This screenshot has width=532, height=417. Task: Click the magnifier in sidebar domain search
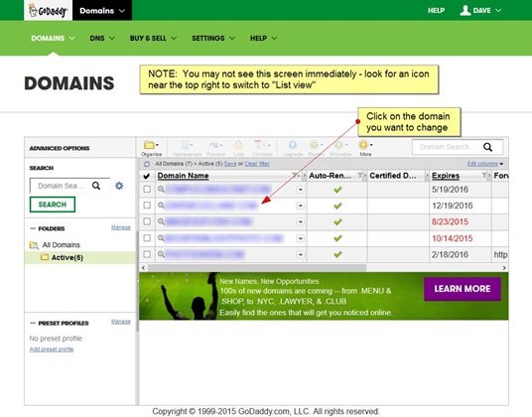tap(96, 186)
